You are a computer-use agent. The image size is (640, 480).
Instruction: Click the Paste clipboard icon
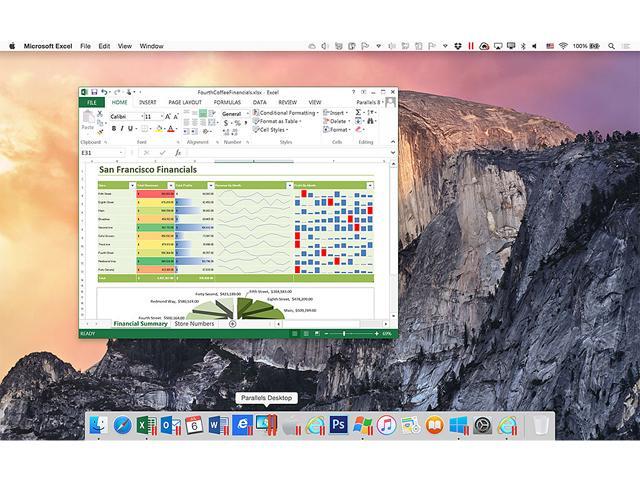88,120
